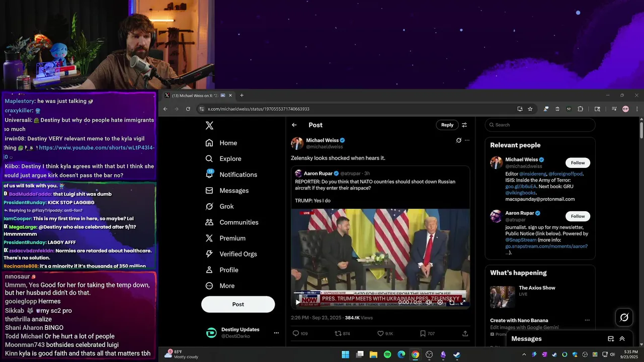Click back arrow next to Post heading
Screen dimensions: 644x362
tap(294, 125)
